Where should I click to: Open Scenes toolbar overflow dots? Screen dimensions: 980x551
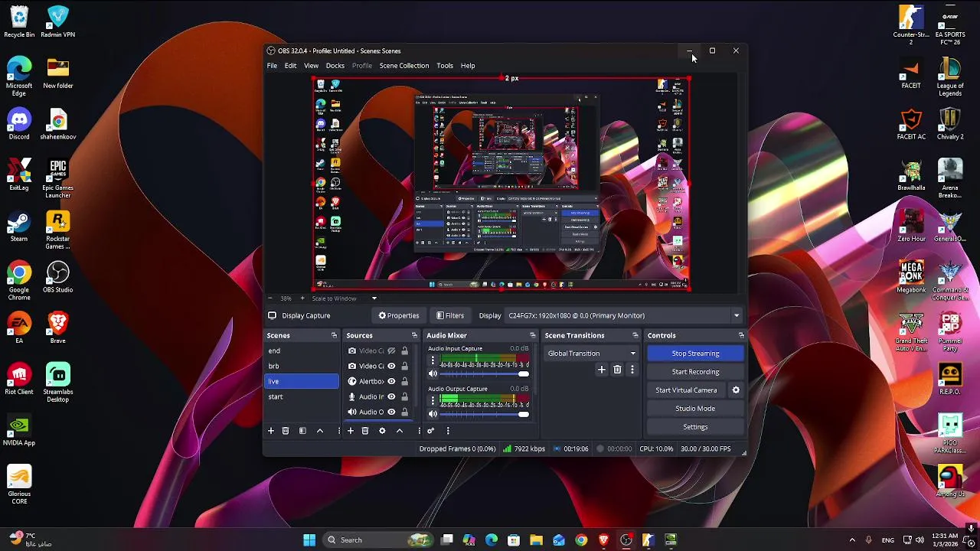coord(338,431)
